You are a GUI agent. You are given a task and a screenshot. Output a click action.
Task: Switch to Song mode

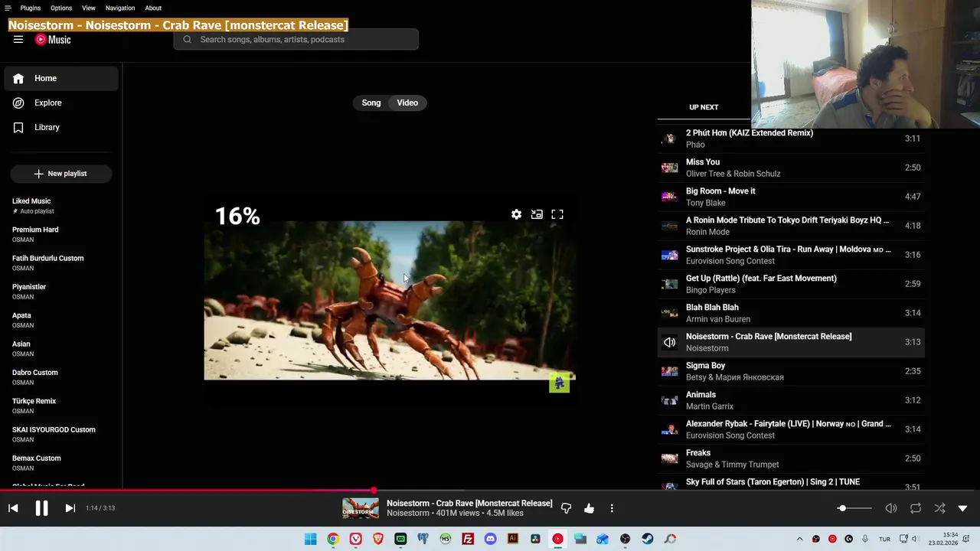[x=371, y=103]
